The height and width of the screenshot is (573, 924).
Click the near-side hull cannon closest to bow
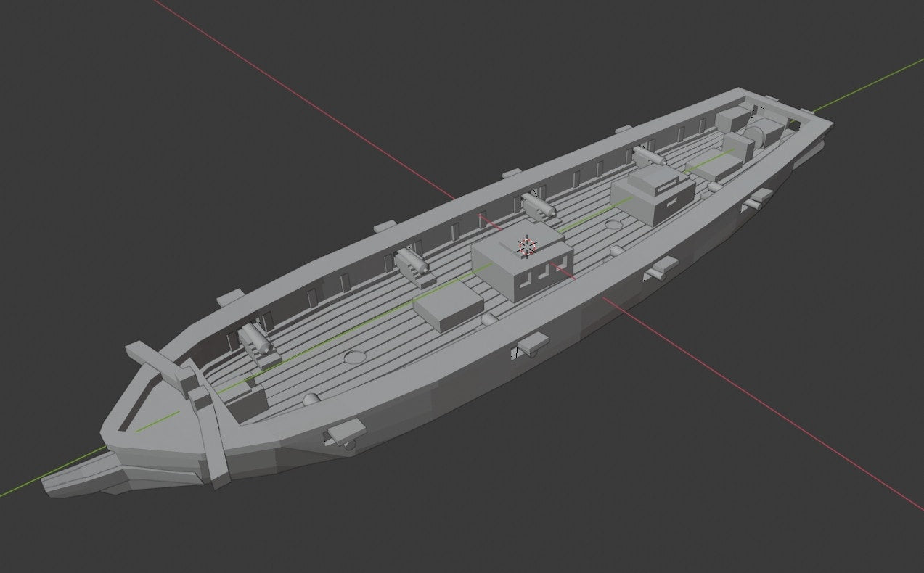343,434
